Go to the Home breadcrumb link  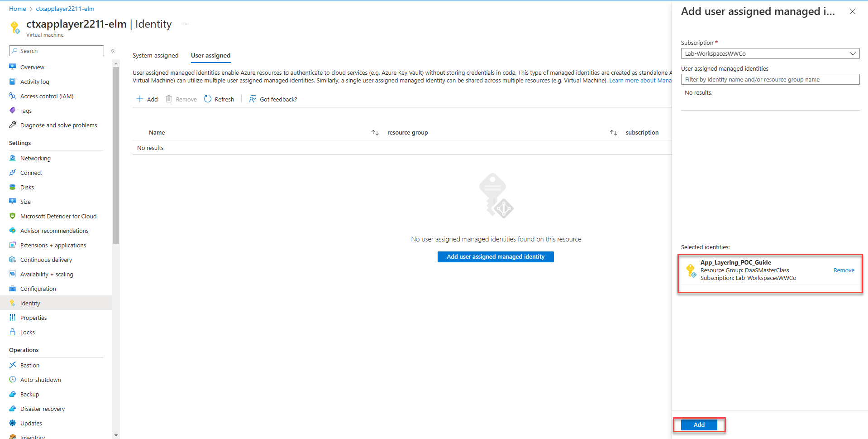pyautogui.click(x=18, y=9)
